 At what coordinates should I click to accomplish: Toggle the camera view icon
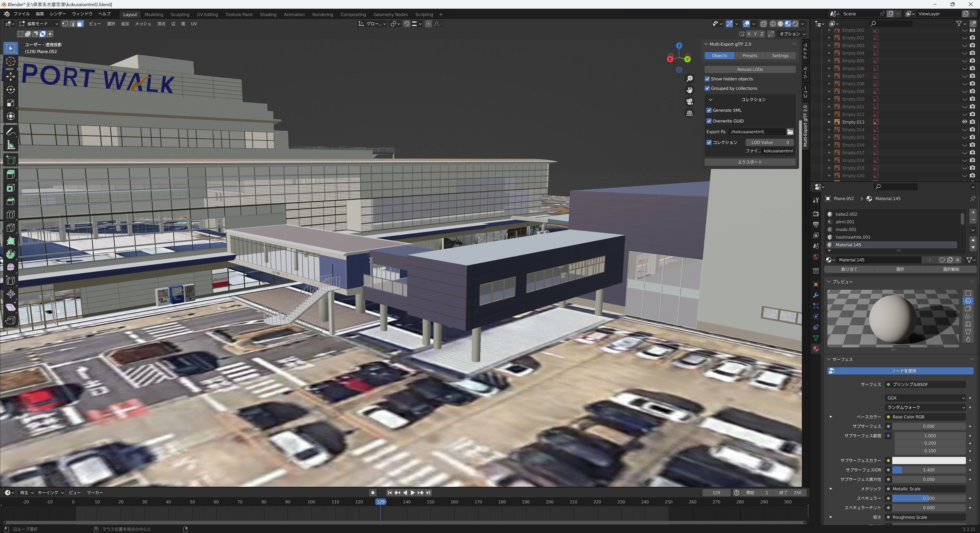(689, 102)
